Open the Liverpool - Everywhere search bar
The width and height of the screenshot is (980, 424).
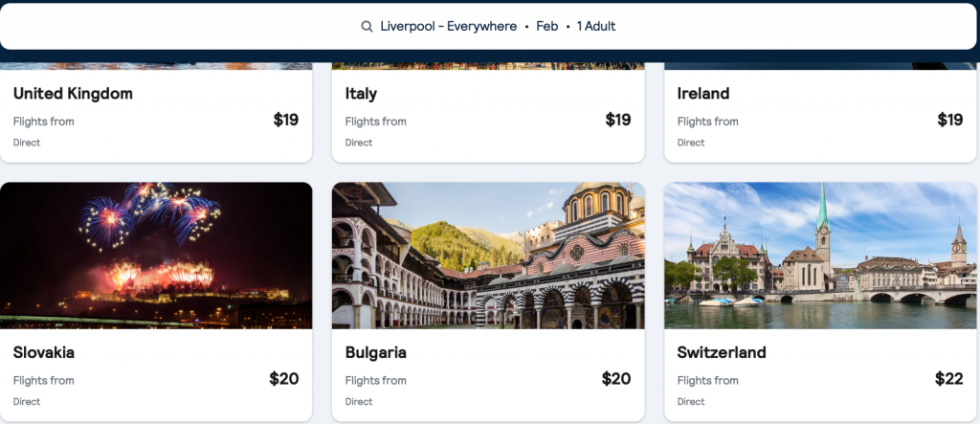point(447,27)
